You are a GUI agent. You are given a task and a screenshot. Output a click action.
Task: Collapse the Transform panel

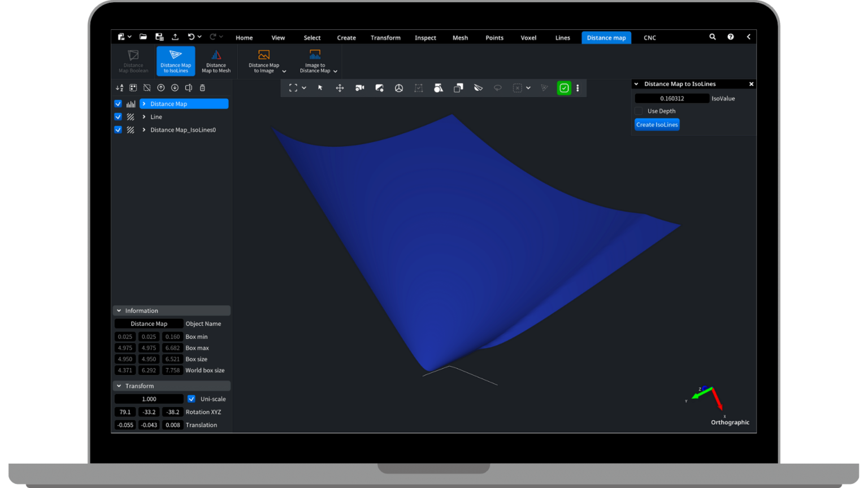click(x=119, y=385)
